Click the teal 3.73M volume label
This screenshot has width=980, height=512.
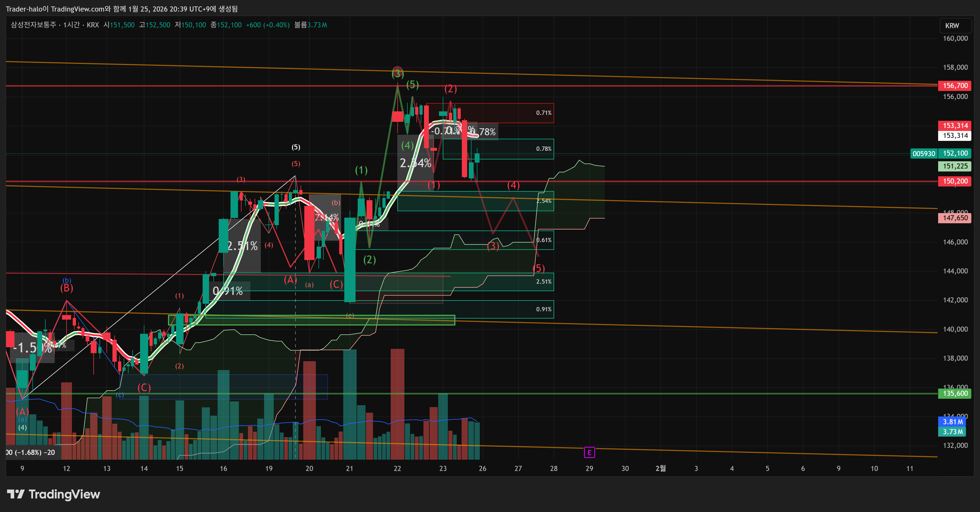coord(952,432)
